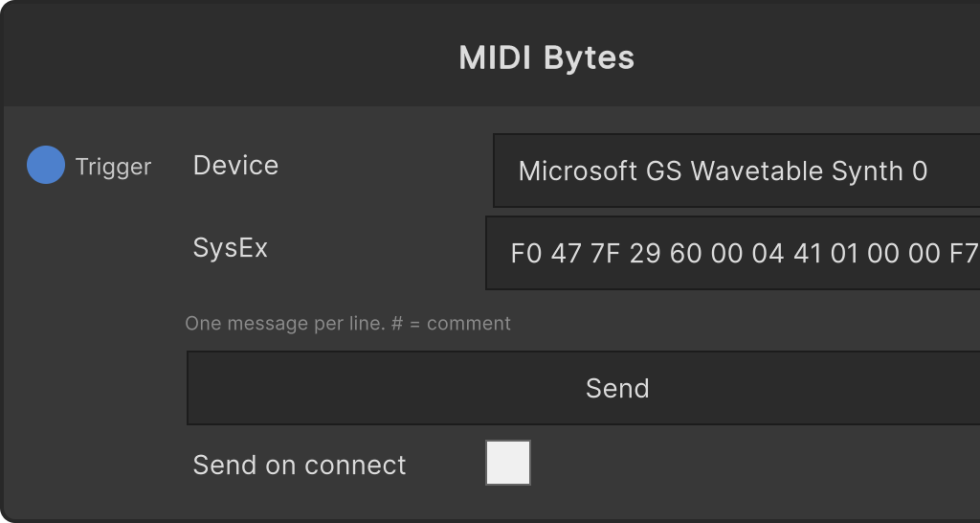The height and width of the screenshot is (523, 980).
Task: Open the Device dropdown
Action: point(736,171)
